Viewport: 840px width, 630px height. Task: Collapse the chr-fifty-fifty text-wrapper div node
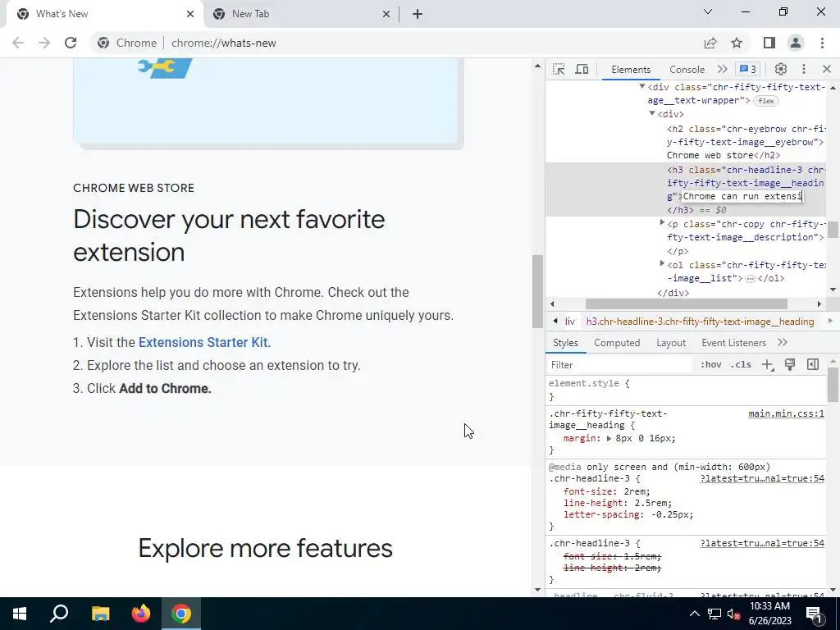(641, 86)
